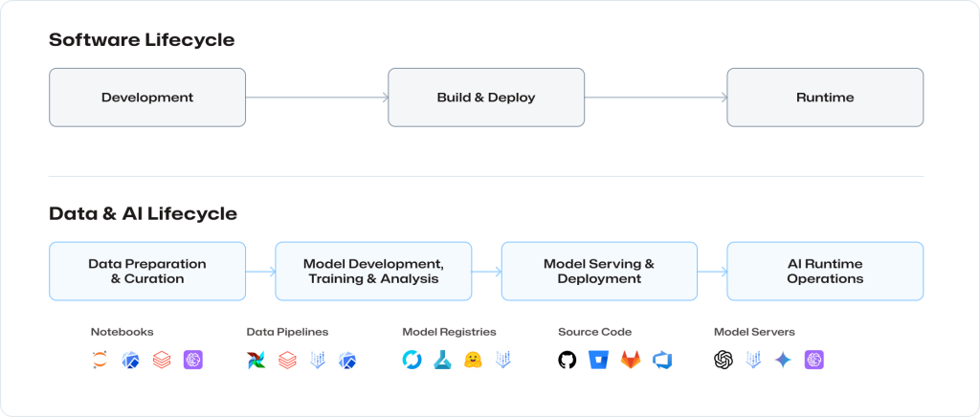Select the Vertex AI icon under Model Servers
980x417 pixels.
(753, 360)
